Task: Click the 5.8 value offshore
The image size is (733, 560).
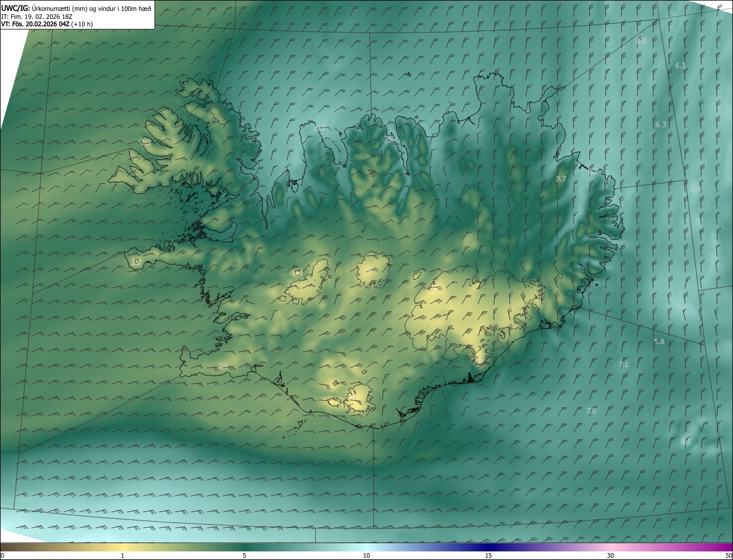Action: tap(659, 342)
